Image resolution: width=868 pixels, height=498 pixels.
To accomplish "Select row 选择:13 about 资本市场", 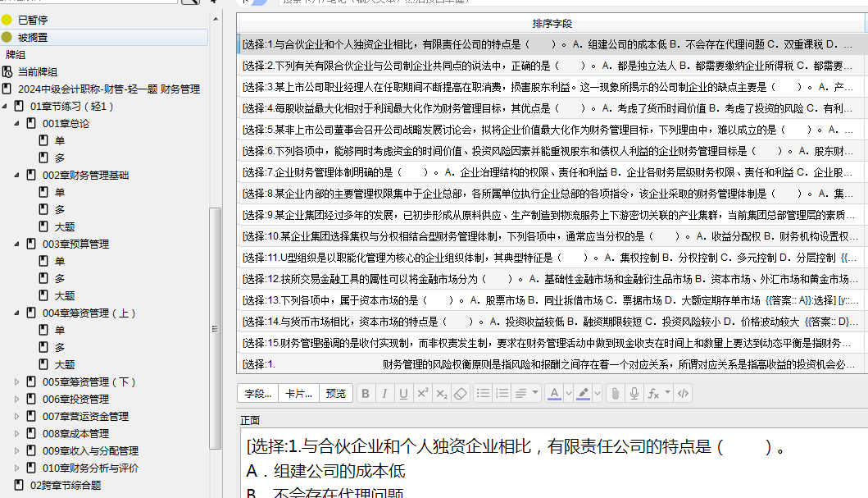I will click(552, 300).
